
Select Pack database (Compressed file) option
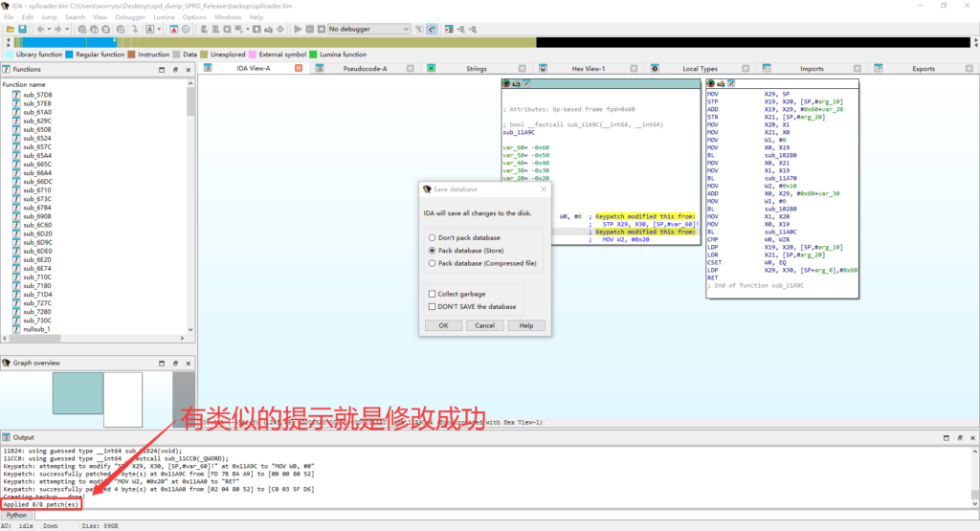pyautogui.click(x=482, y=264)
